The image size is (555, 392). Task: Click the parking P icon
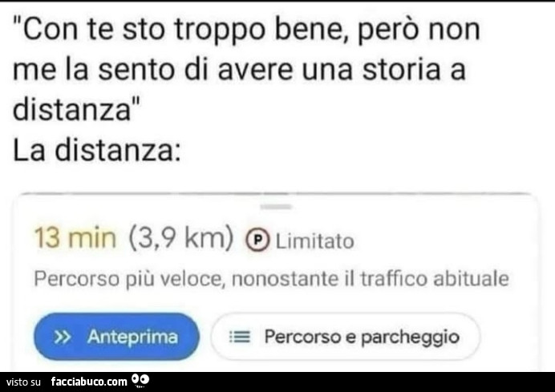[x=257, y=240]
